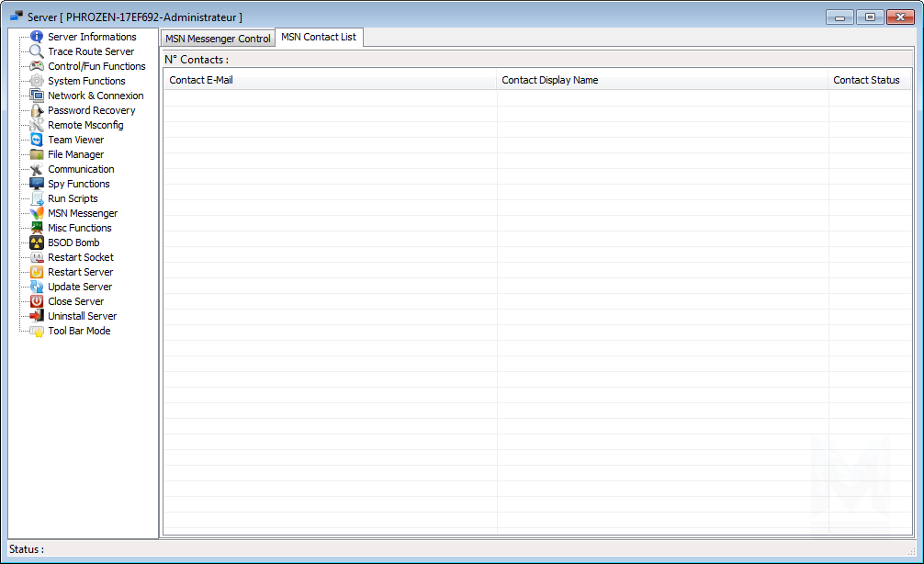924x564 pixels.
Task: Click the Trace Route Server magnifier icon
Action: point(37,51)
